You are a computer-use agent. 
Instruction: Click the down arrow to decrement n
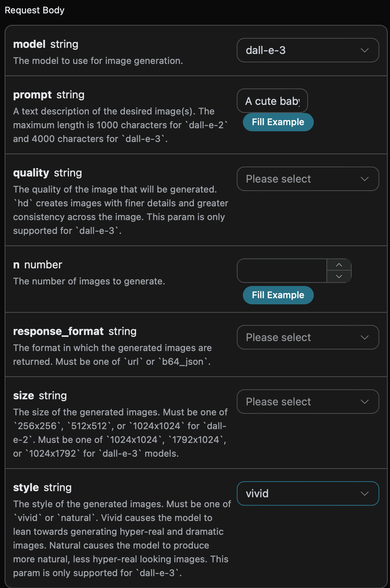coord(339,277)
